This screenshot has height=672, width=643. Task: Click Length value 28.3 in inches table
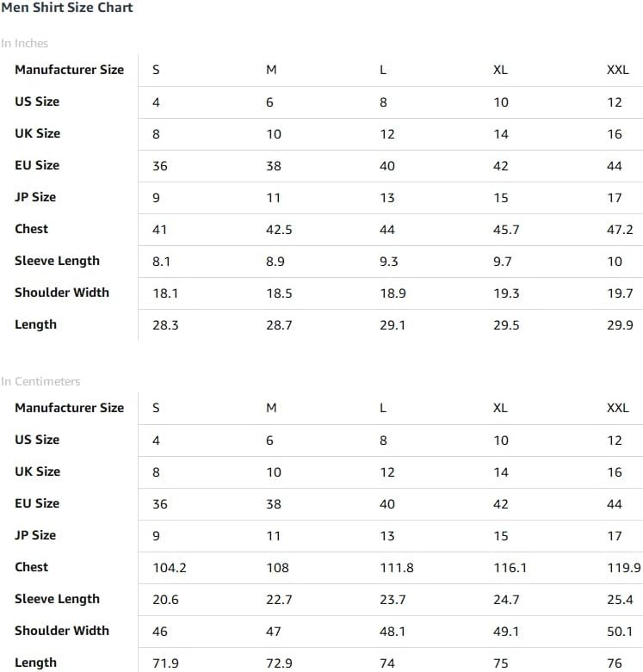point(165,325)
